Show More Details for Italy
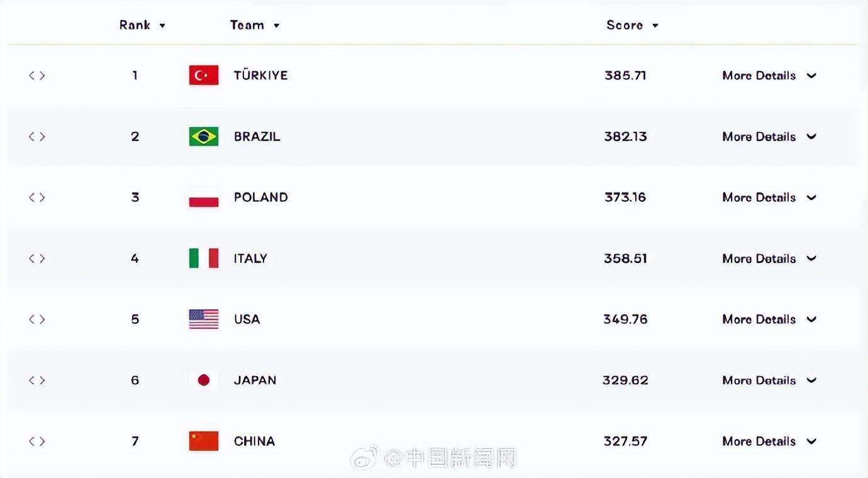This screenshot has height=478, width=868. (769, 258)
